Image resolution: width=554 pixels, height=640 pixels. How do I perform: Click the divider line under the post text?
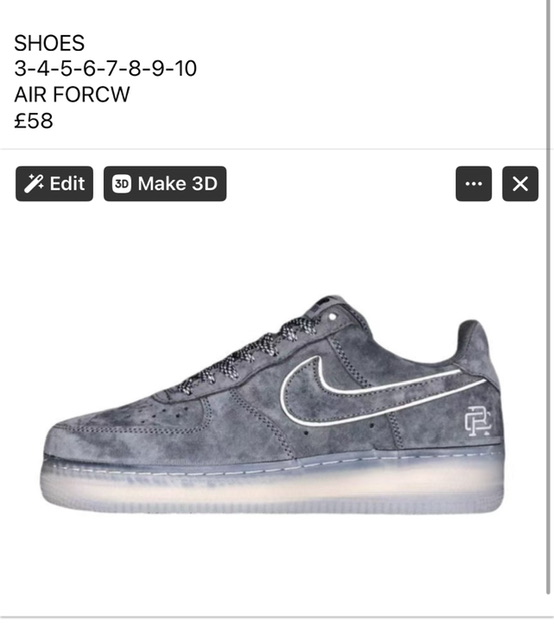(x=272, y=149)
